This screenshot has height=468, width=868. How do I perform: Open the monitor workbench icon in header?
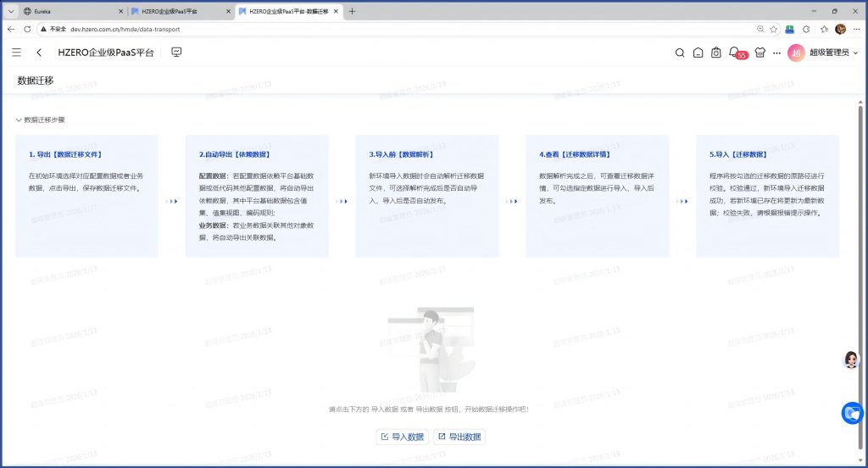coord(176,53)
